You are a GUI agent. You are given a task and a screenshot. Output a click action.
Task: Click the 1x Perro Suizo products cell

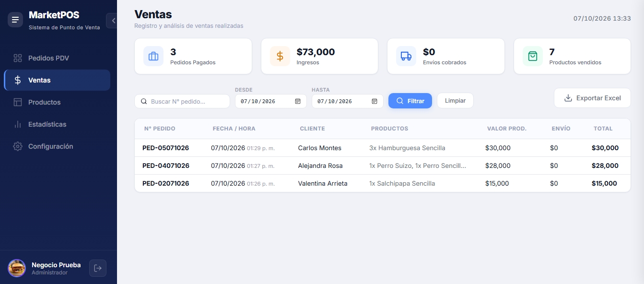[418, 166]
